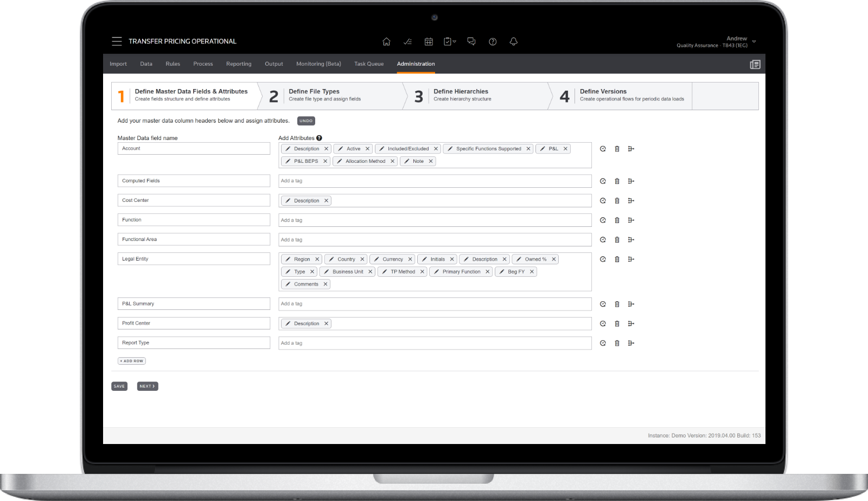The width and height of the screenshot is (868, 501).
Task: Switch to the Reporting tab
Action: (x=239, y=64)
